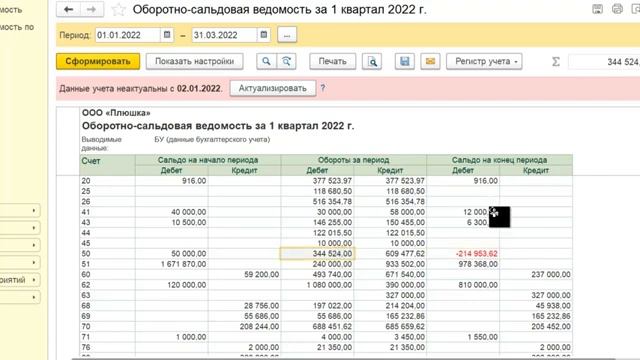The image size is (640, 360).
Task: Click Сальдо на начало периода header
Action: pos(208,160)
